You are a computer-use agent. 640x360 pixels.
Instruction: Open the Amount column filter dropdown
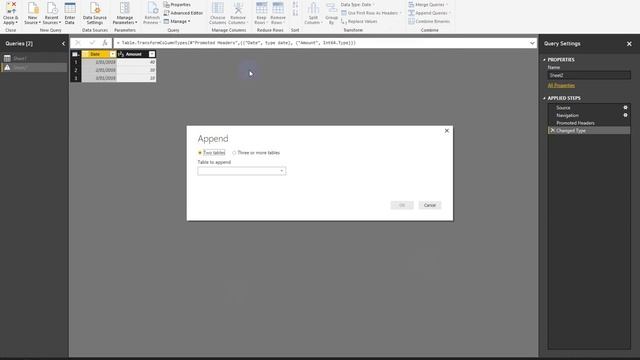[x=152, y=54]
